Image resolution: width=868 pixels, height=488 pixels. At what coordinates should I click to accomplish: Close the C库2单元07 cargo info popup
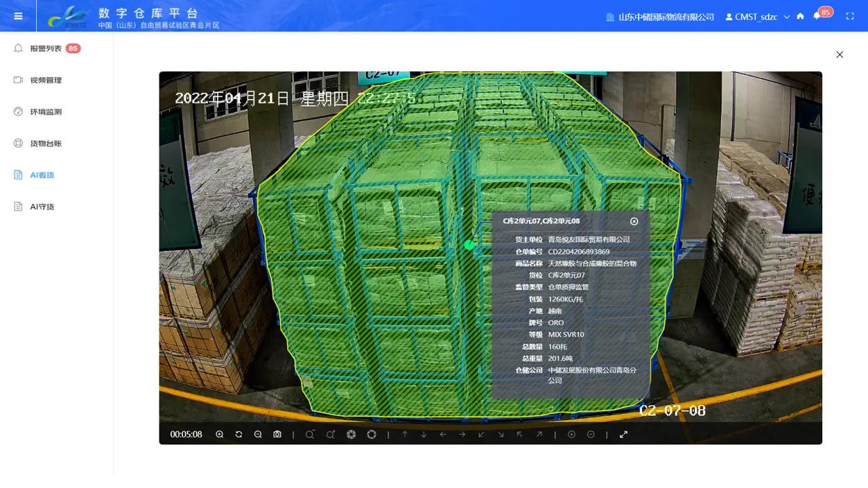[633, 220]
